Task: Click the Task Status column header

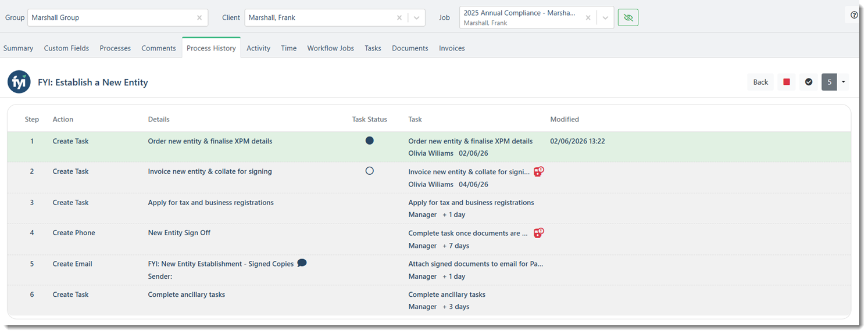Action: point(370,119)
